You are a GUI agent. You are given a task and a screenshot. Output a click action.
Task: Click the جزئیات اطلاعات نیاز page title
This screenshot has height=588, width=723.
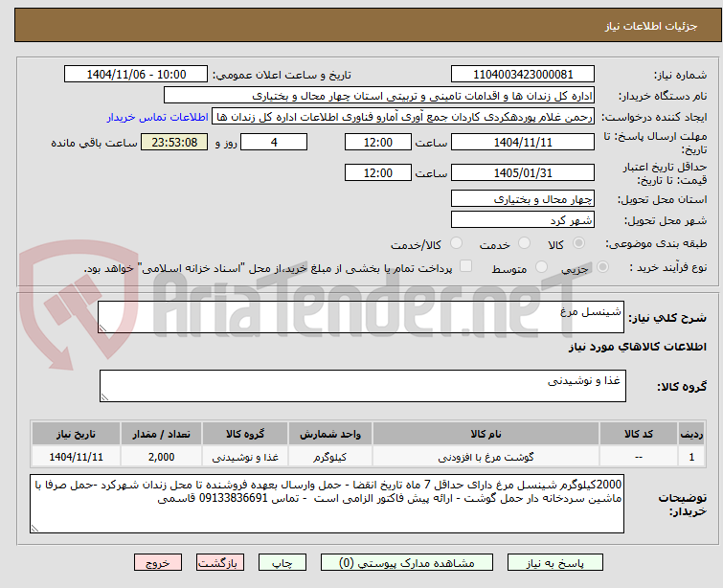[650, 26]
